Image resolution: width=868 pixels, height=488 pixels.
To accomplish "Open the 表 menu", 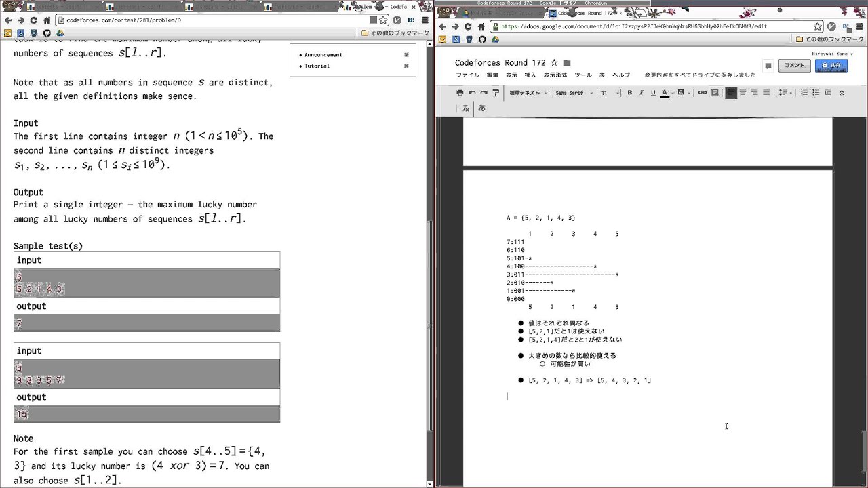I will (602, 75).
